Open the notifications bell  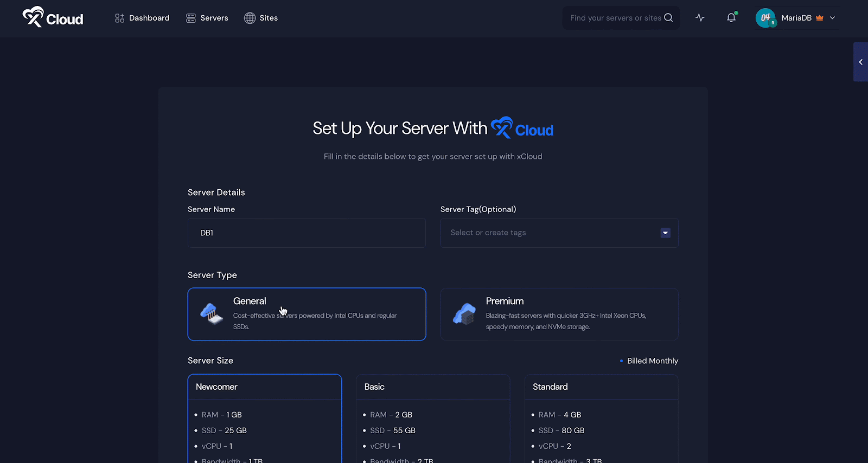point(731,18)
